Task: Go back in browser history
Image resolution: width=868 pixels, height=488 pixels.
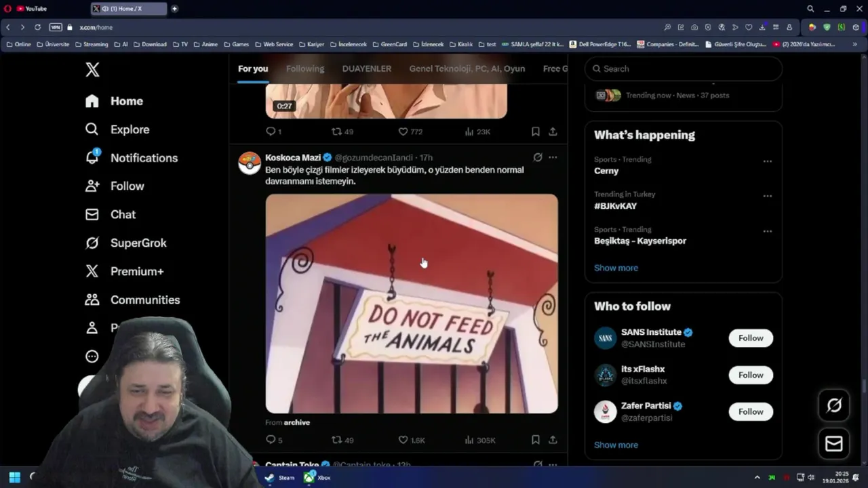Action: pos(8,27)
